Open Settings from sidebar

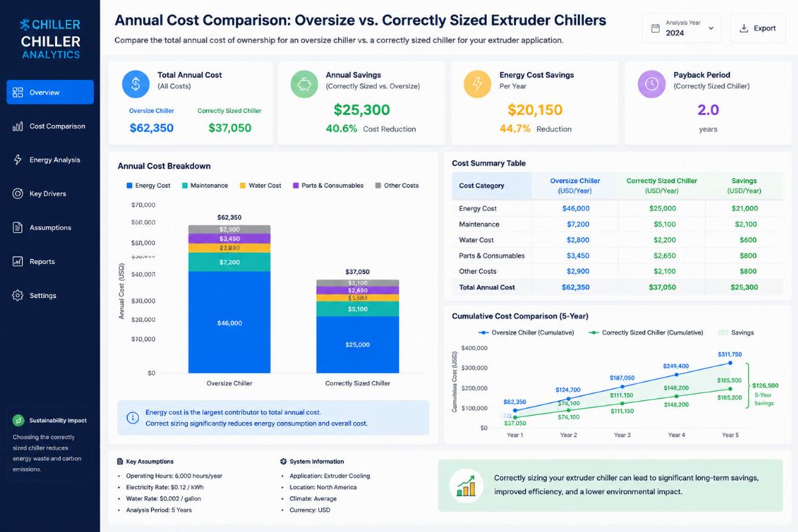(x=50, y=296)
